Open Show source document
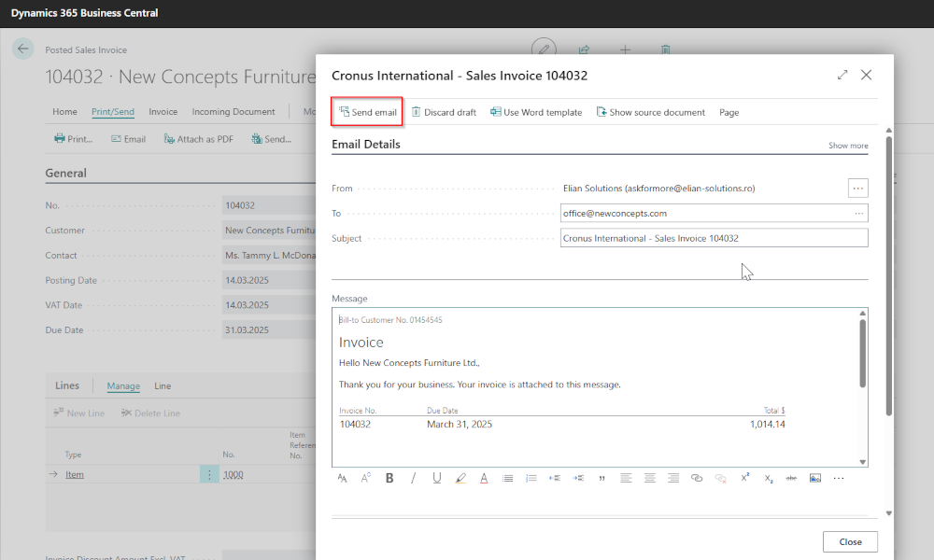Image resolution: width=934 pixels, height=560 pixels. click(650, 112)
